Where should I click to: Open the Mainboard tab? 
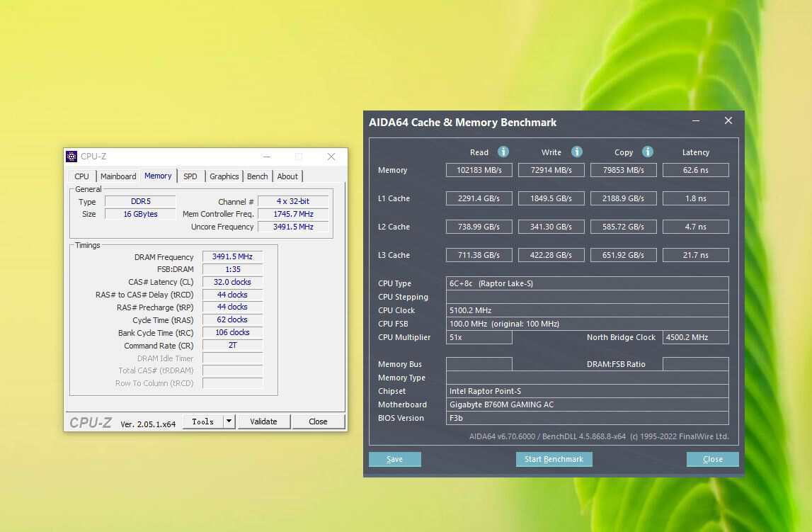(118, 176)
